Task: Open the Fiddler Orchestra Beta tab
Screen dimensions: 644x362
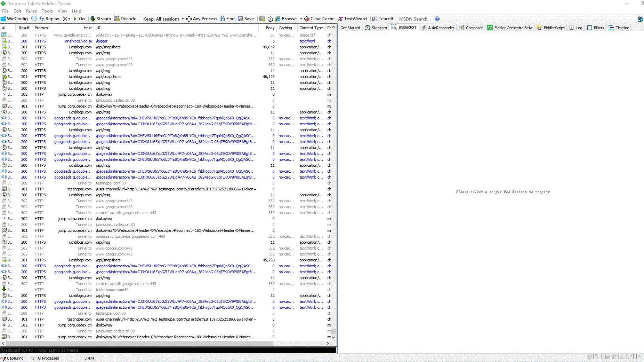Action: [510, 28]
